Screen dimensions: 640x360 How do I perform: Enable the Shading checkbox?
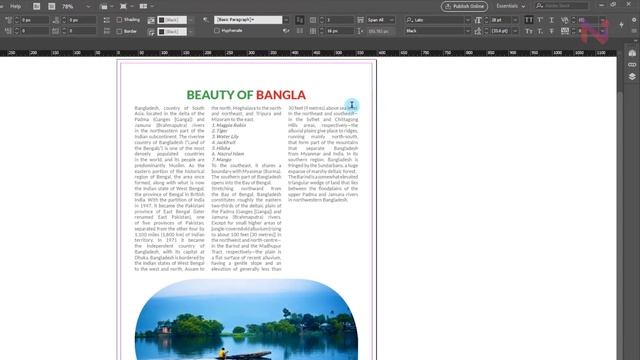120,20
